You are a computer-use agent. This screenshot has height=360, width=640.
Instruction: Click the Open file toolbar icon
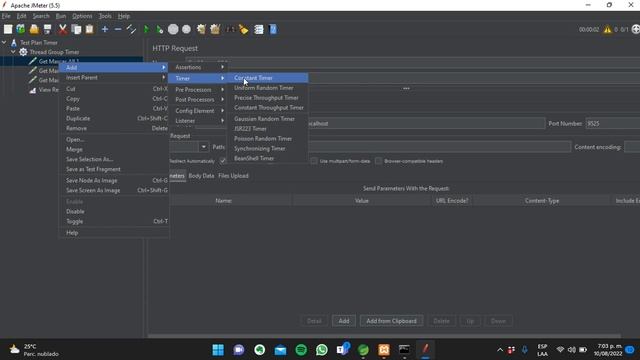point(34,29)
